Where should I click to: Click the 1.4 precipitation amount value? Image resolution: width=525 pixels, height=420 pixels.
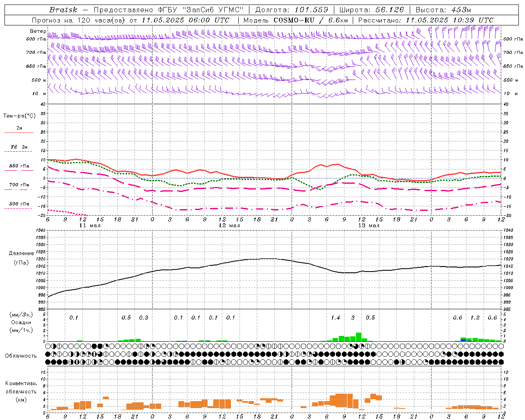click(x=336, y=318)
